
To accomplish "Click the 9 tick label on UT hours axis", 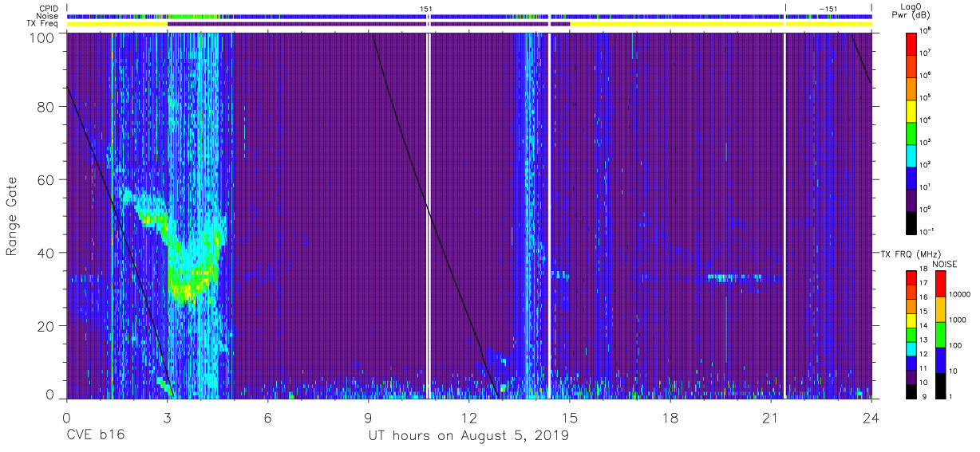I will tap(369, 418).
